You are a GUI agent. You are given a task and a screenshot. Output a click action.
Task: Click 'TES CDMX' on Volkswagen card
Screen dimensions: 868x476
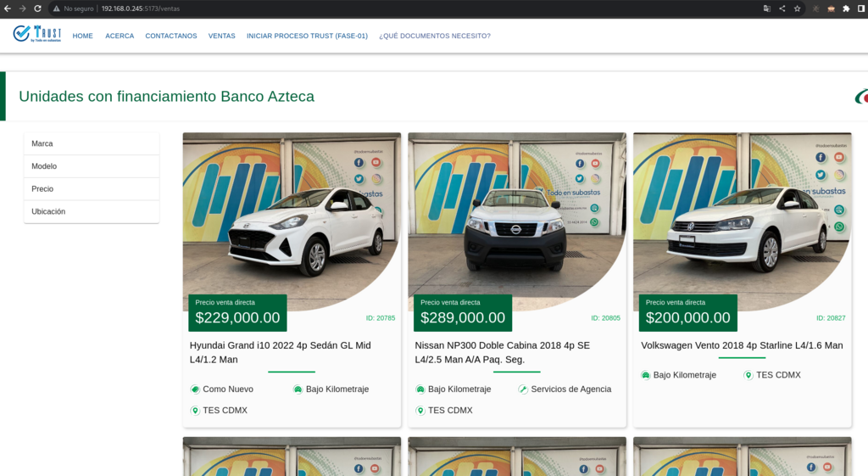coord(778,375)
